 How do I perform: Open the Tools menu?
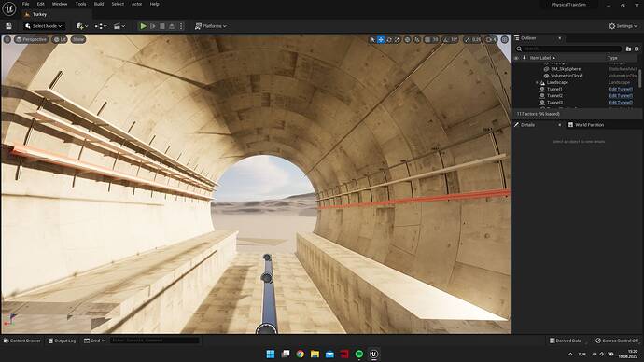(x=81, y=4)
